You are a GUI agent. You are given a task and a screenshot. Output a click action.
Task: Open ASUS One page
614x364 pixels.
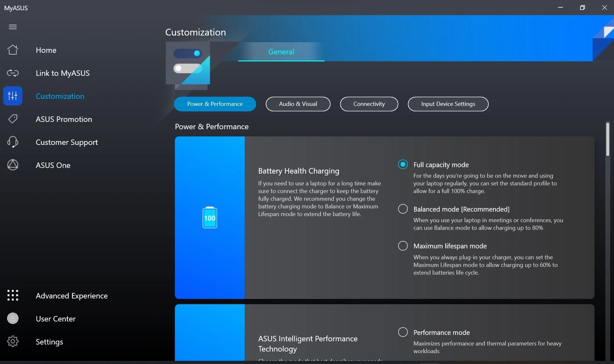coord(53,165)
